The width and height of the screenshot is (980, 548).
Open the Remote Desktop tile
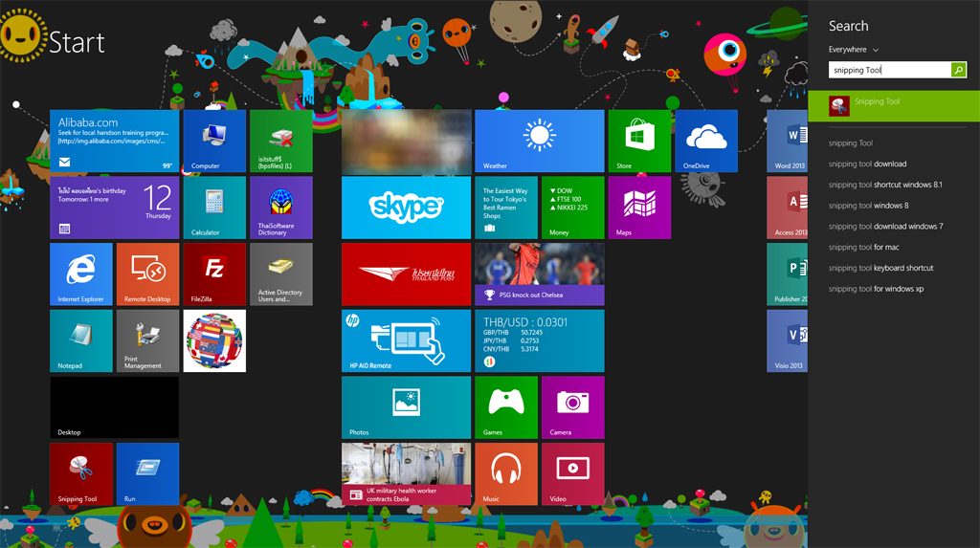click(x=147, y=274)
